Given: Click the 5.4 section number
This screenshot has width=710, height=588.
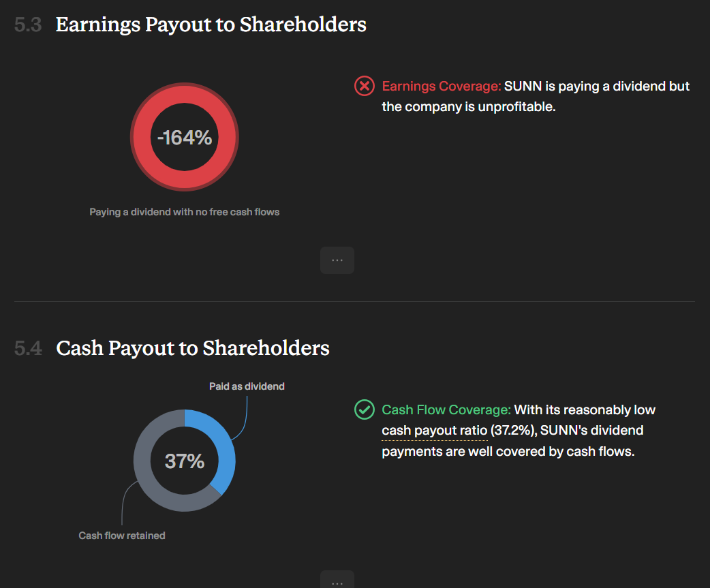Looking at the screenshot, I should click(28, 349).
